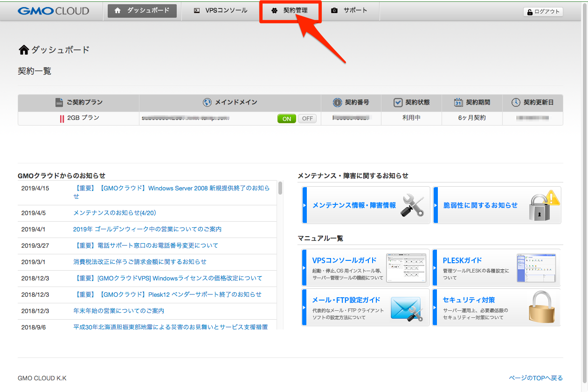Viewport: 588px width, 392px height.
Task: Open the サポート menu
Action: point(349,11)
